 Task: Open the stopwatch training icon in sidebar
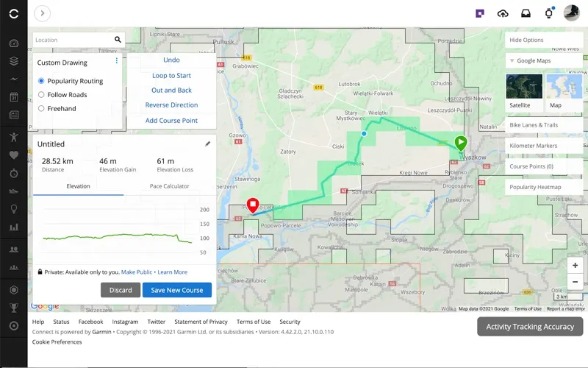(x=14, y=173)
